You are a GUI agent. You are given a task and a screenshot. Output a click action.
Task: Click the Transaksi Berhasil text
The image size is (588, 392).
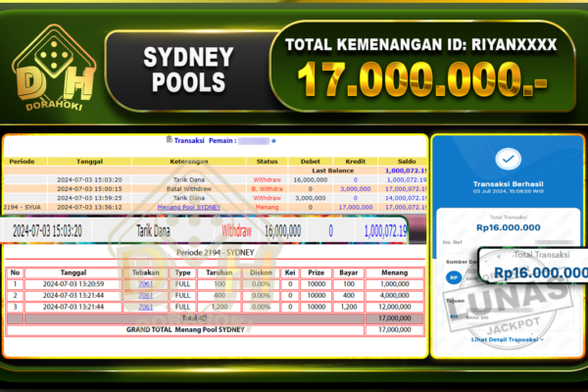508,184
